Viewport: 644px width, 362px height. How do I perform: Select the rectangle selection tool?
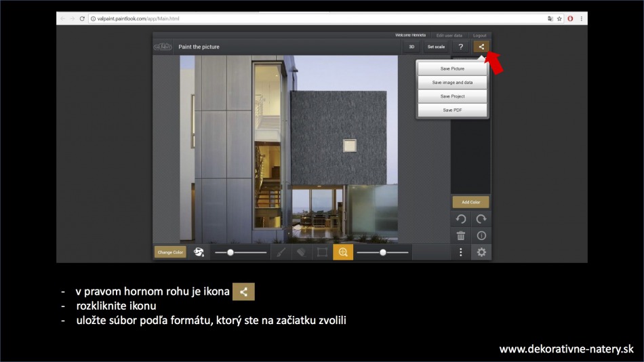pos(322,252)
